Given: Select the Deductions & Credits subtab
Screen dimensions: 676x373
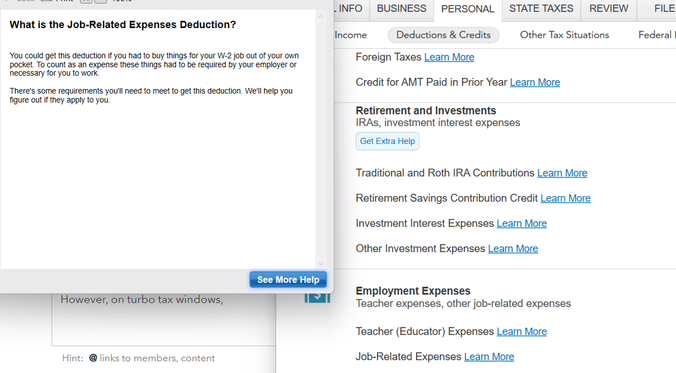Looking at the screenshot, I should 443,35.
